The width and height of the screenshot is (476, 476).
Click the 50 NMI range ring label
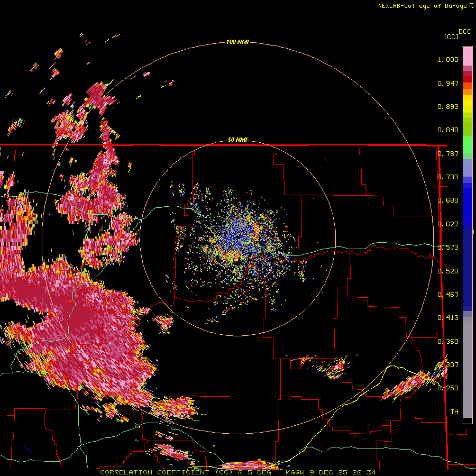237,140
